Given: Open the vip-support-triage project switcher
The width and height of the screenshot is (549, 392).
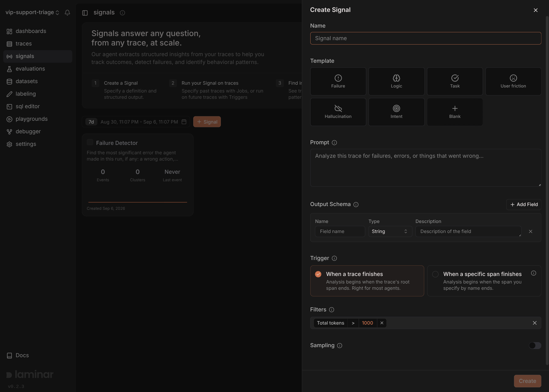Looking at the screenshot, I should (x=32, y=13).
